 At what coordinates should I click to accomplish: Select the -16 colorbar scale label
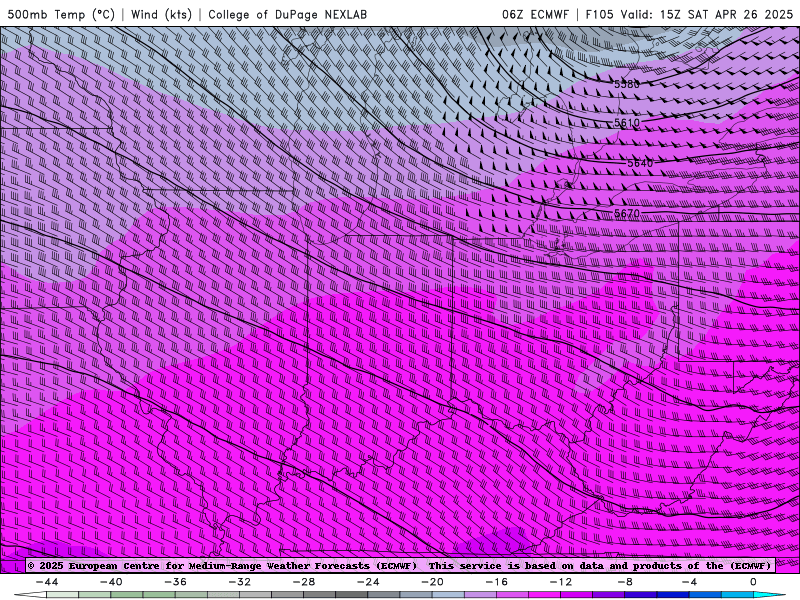tap(497, 582)
